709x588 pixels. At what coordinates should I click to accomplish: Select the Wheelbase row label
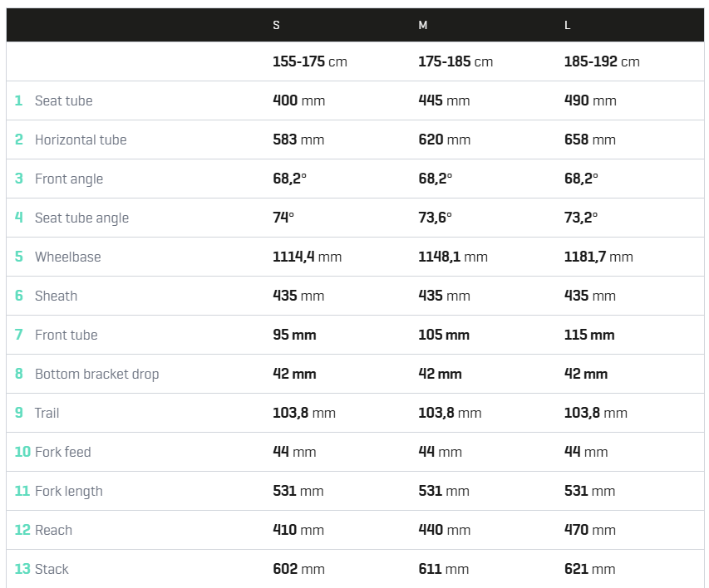click(68, 257)
